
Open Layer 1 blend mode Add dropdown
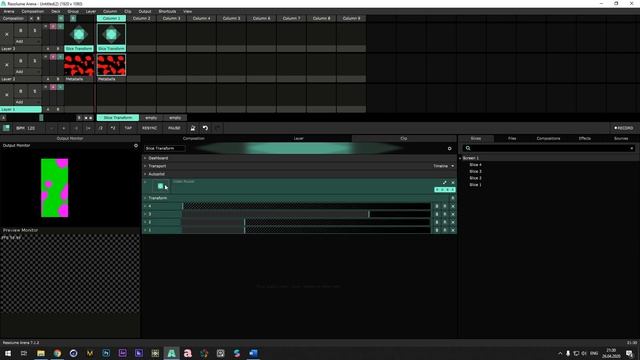(x=27, y=102)
